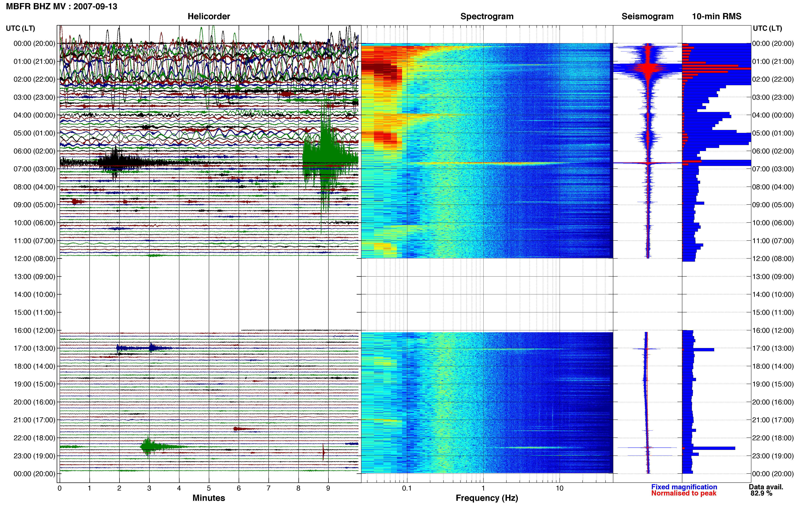The height and width of the screenshot is (508, 812).
Task: Click the 23:00 (19:00) tick on the RMS axis
Action: click(x=773, y=456)
